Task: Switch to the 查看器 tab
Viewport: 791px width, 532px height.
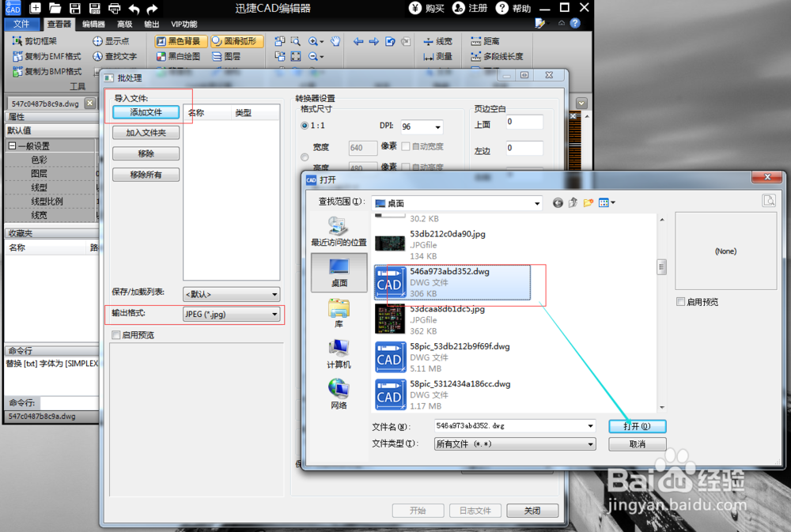Action: [59, 24]
